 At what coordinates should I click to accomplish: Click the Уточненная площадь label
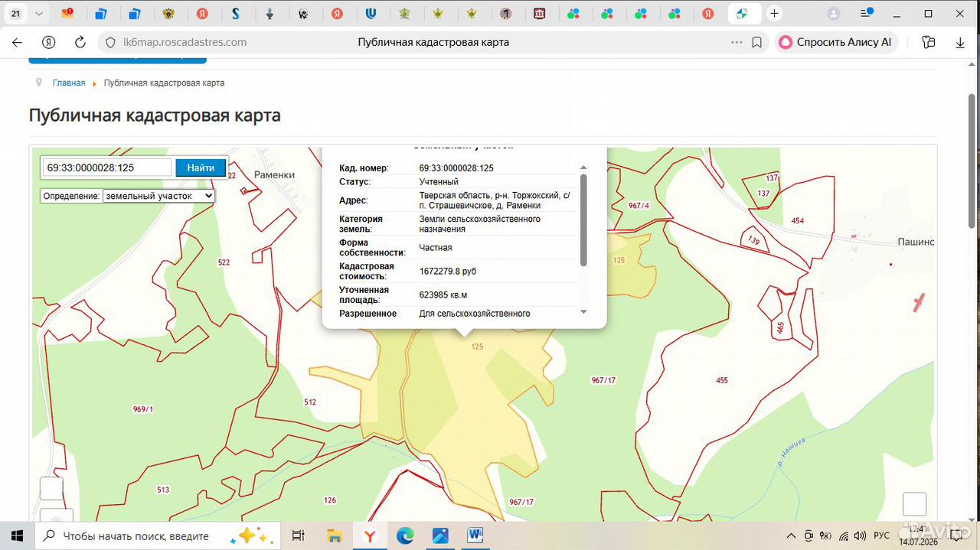pyautogui.click(x=364, y=295)
